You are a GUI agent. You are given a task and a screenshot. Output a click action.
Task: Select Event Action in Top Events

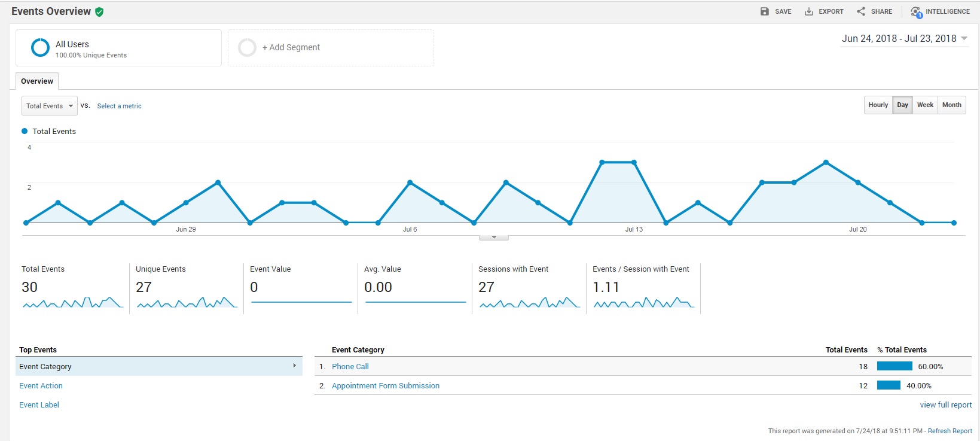(x=41, y=386)
